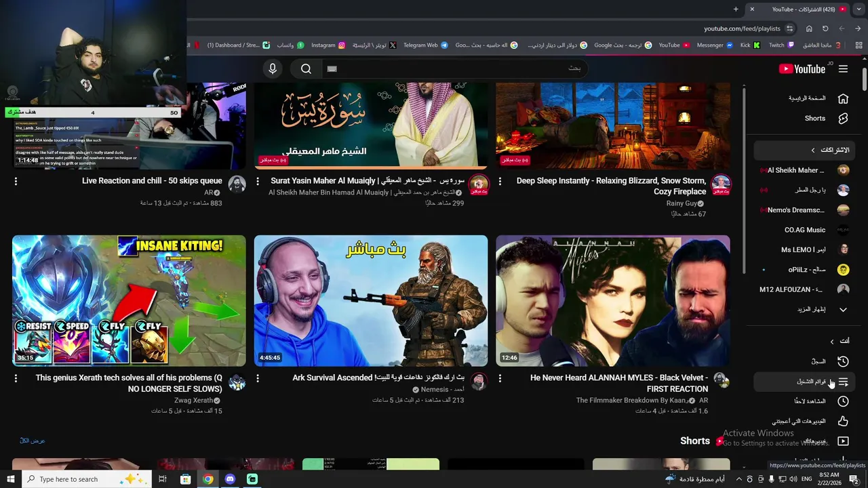Open Liked videos thumbs-up sidebar item

pyautogui.click(x=804, y=421)
